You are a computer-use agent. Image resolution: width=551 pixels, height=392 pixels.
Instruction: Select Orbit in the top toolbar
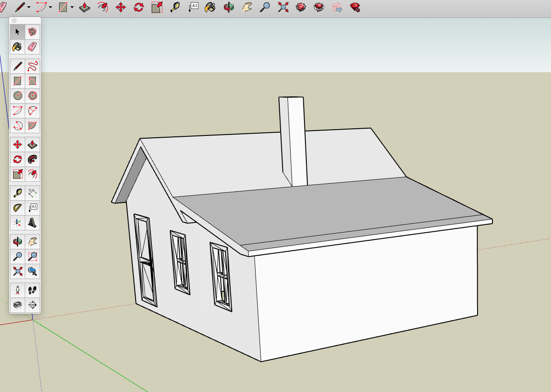click(229, 7)
